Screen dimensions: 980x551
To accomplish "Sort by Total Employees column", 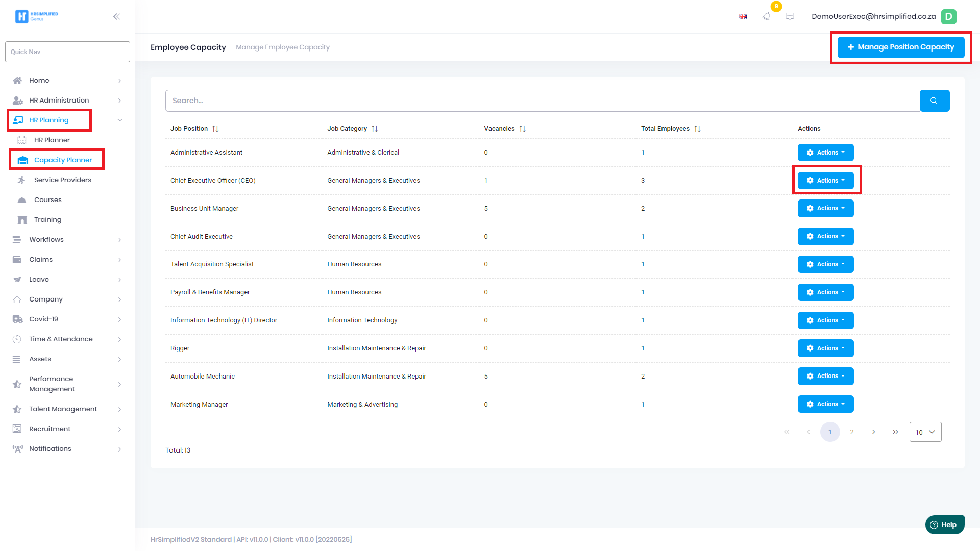I will tap(697, 129).
